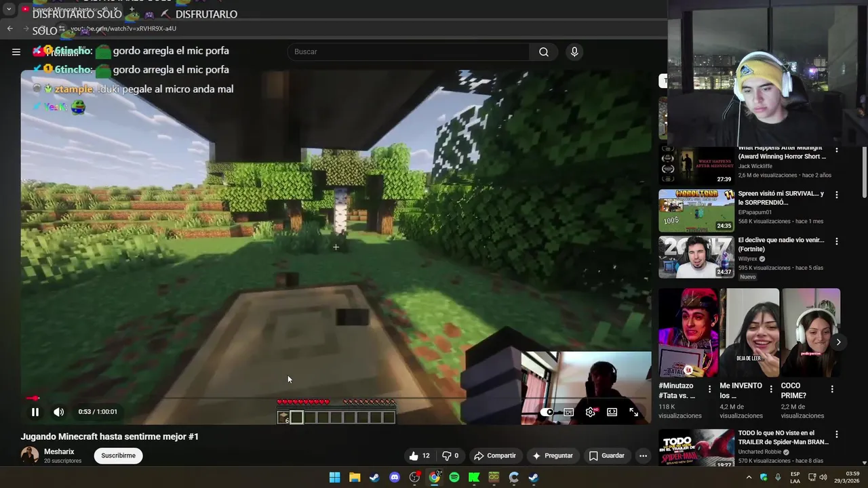
Task: Open options for Spreen visitó mi SURVIVAL
Action: (836, 195)
